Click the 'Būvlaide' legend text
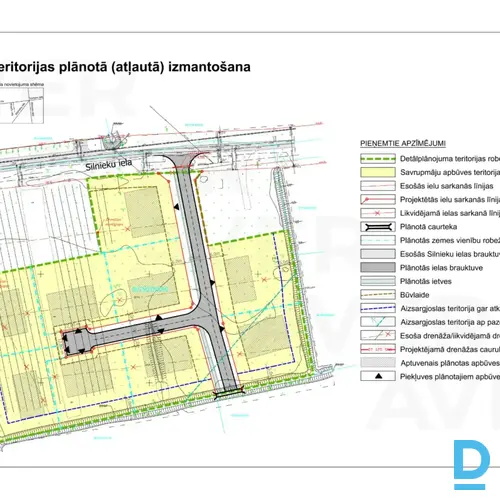 click(415, 295)
